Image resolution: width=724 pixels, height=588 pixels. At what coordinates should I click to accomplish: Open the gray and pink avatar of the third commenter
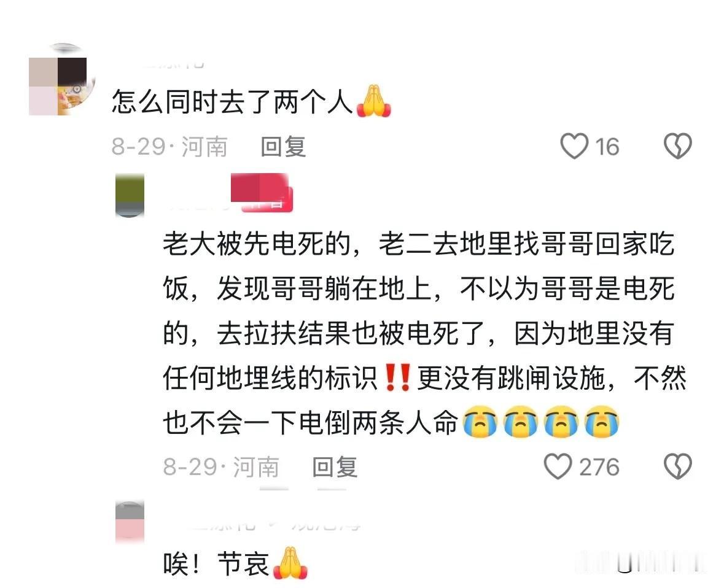point(130,522)
